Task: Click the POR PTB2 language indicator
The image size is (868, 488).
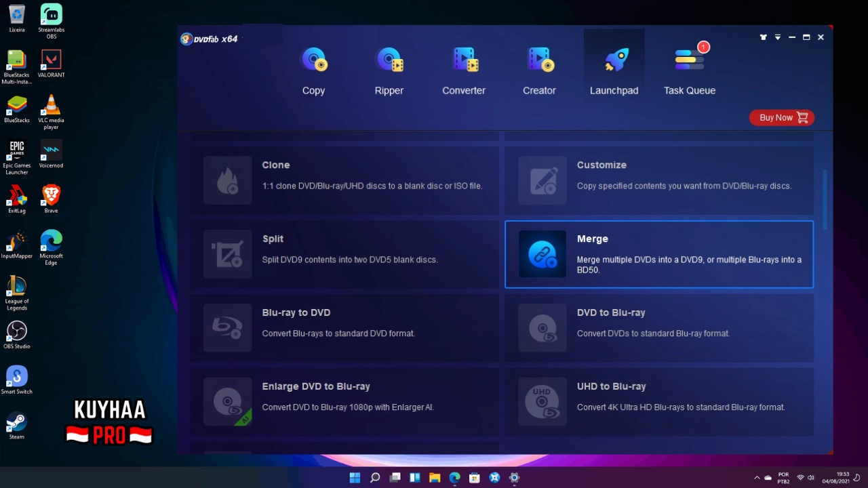Action: click(x=783, y=478)
